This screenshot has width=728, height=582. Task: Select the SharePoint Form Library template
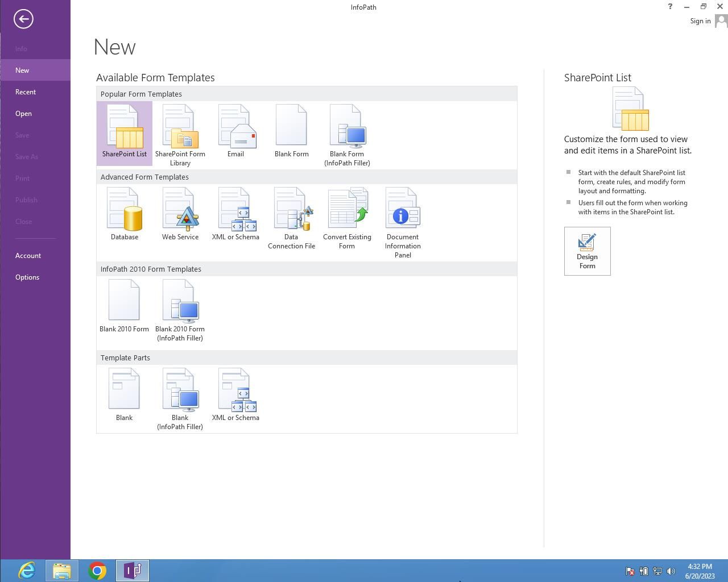(180, 134)
